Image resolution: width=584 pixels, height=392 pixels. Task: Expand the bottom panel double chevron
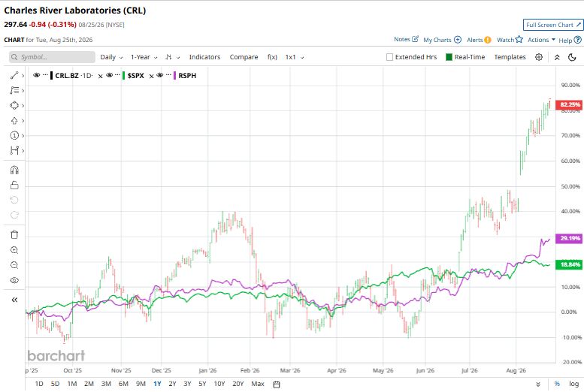click(538, 384)
